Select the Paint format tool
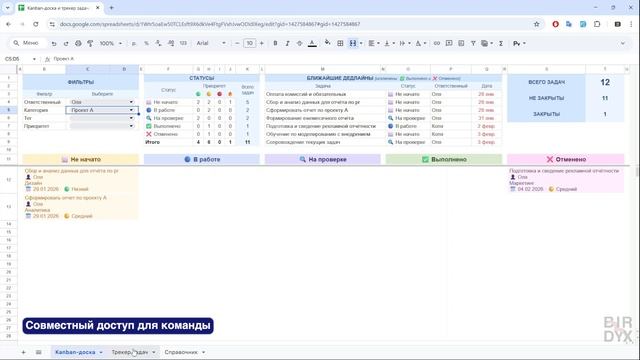 coord(90,43)
